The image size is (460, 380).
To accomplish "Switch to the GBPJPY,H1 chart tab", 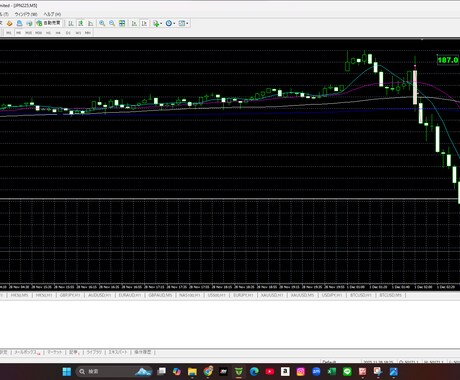I will click(x=70, y=295).
